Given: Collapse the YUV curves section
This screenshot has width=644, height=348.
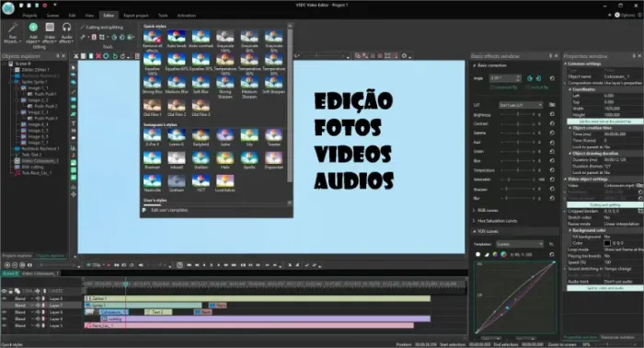Looking at the screenshot, I should click(x=474, y=232).
